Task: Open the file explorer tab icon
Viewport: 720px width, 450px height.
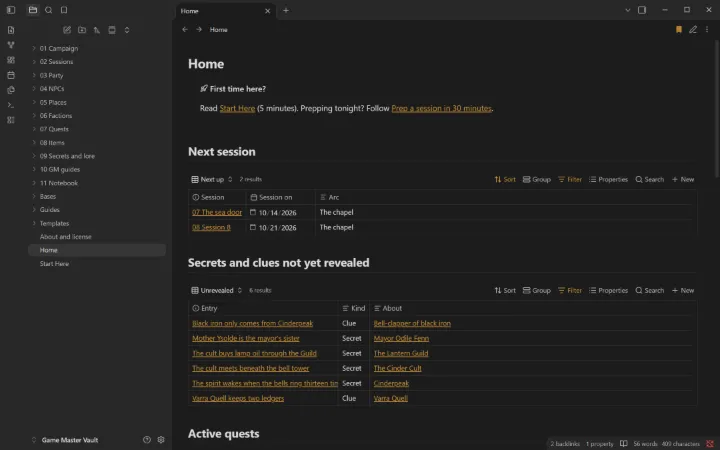Action: (33, 10)
